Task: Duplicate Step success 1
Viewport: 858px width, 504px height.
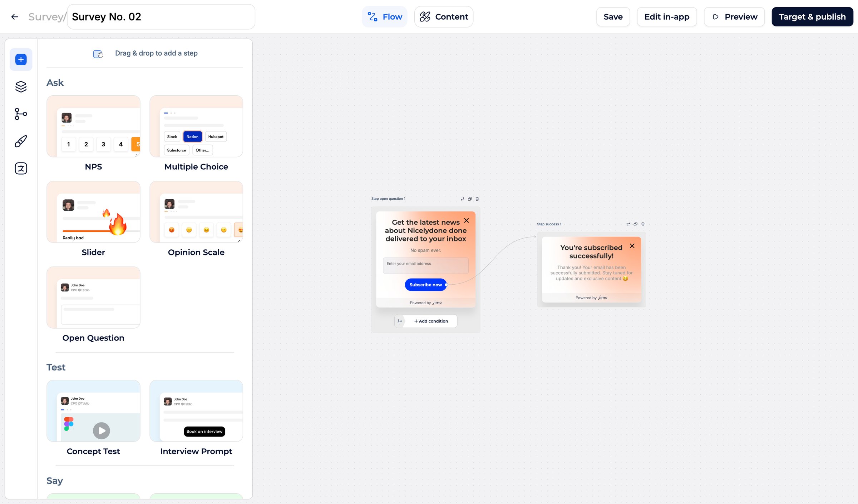Action: [x=635, y=224]
